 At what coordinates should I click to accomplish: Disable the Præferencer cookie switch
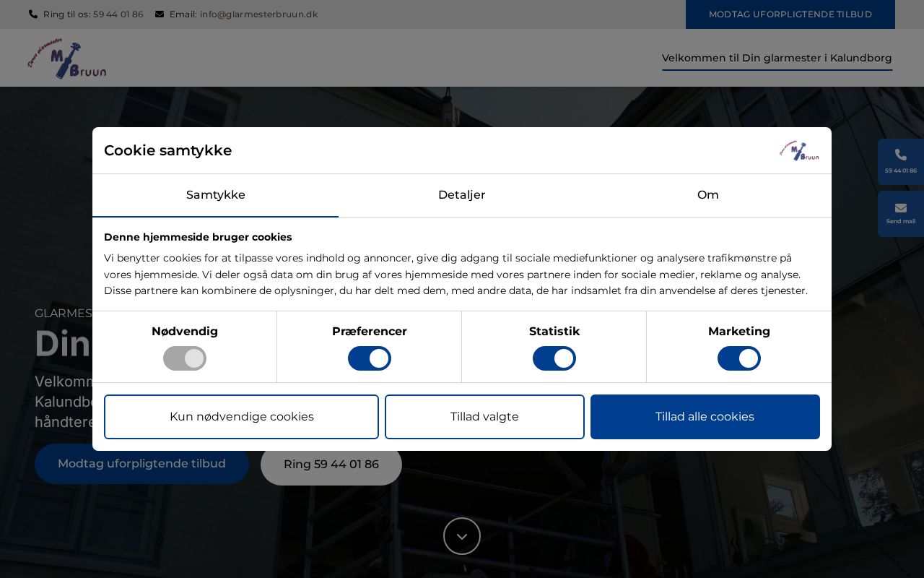click(x=370, y=358)
